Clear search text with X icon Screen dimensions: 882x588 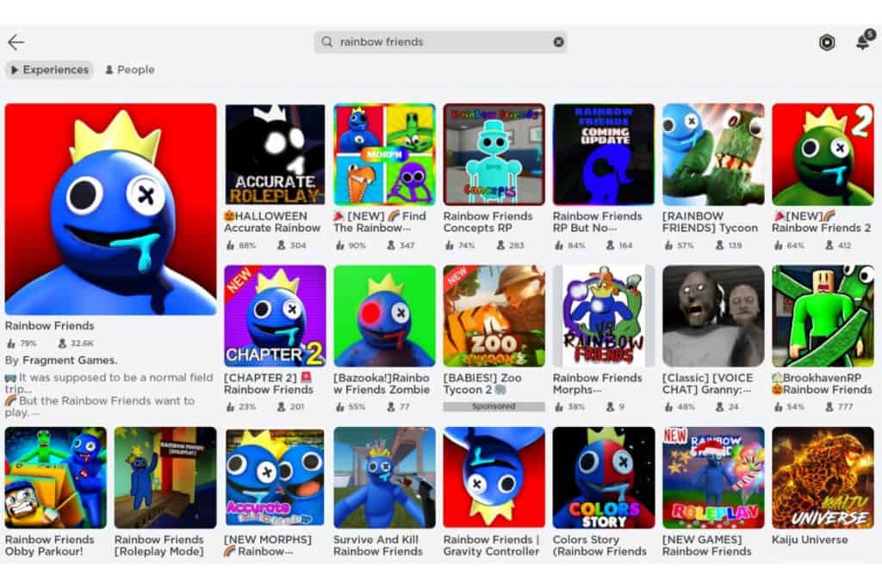pos(558,41)
